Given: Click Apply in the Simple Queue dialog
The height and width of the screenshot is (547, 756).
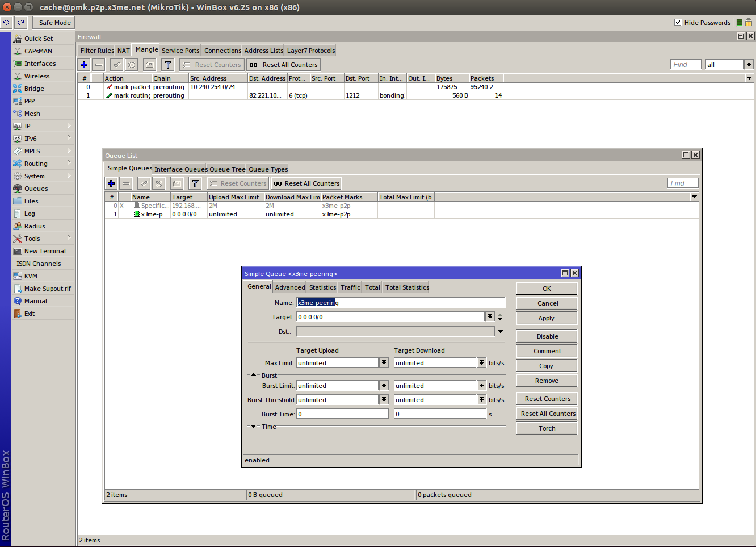Looking at the screenshot, I should coord(547,318).
